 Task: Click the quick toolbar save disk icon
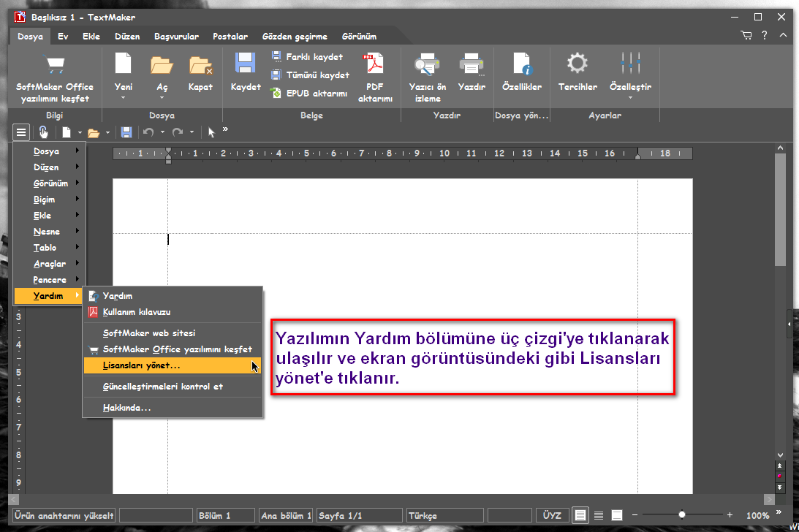coord(126,132)
